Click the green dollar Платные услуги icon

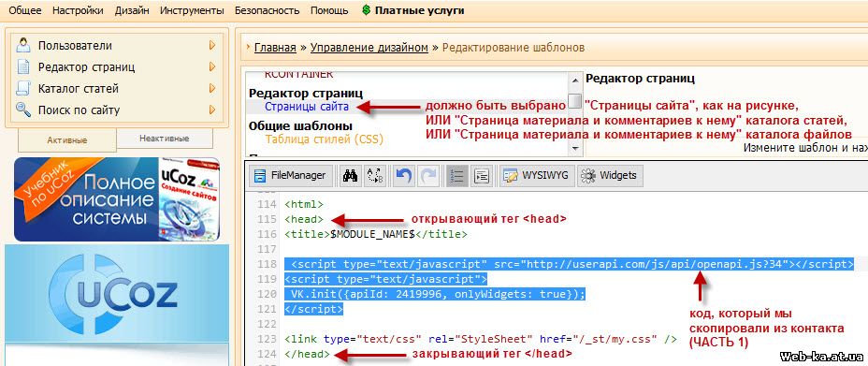pos(366,10)
